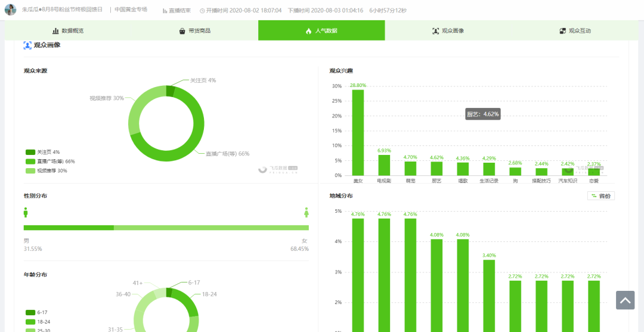Switch to the 带货商品 tab
This screenshot has height=332, width=644.
tap(194, 31)
